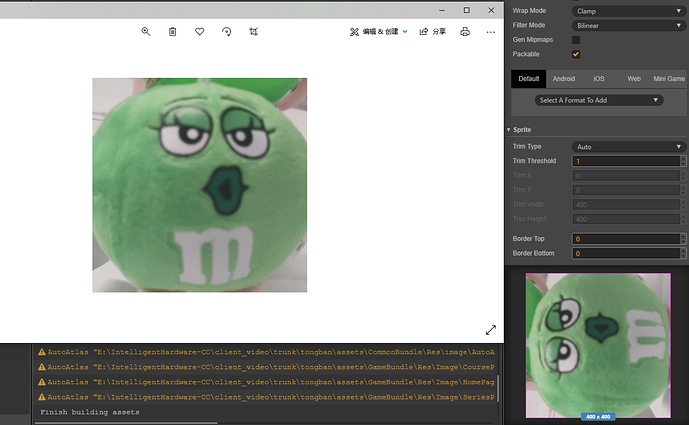Open Select A Format To Add dropdown
Image resolution: width=689 pixels, height=425 pixels.
pyautogui.click(x=599, y=100)
